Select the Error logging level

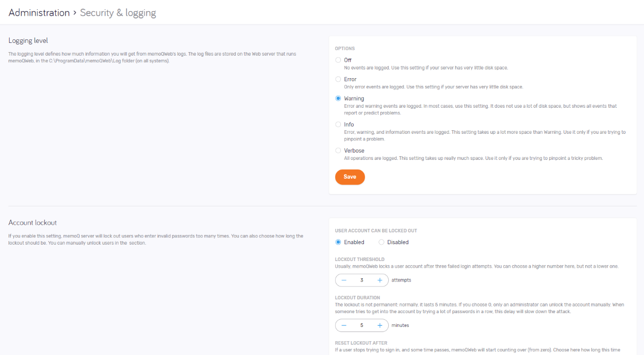click(x=338, y=79)
